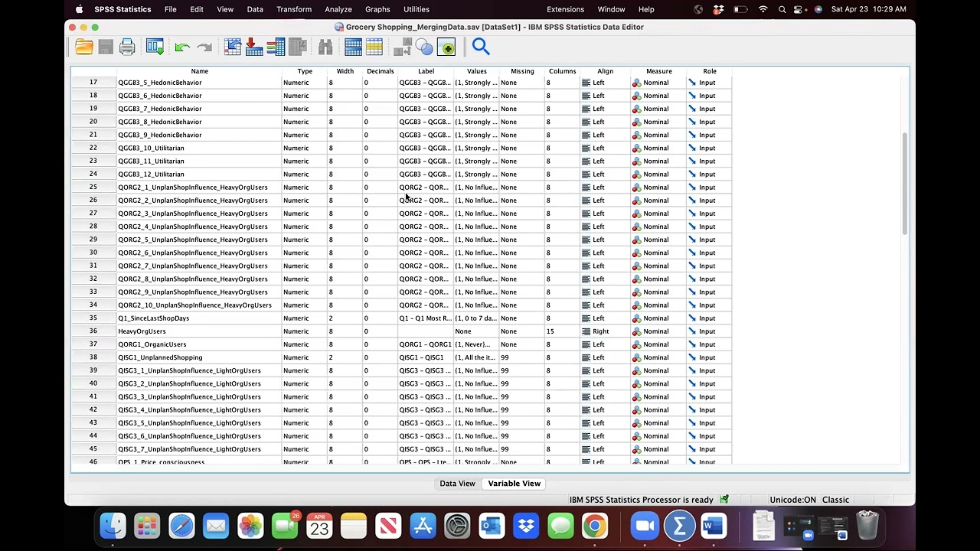Click the Values column header

click(476, 71)
